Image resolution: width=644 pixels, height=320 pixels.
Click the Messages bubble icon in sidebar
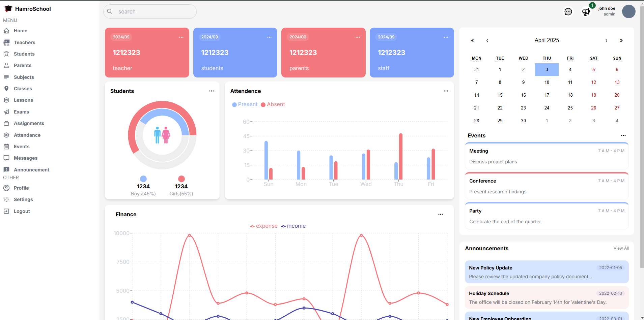pos(6,158)
